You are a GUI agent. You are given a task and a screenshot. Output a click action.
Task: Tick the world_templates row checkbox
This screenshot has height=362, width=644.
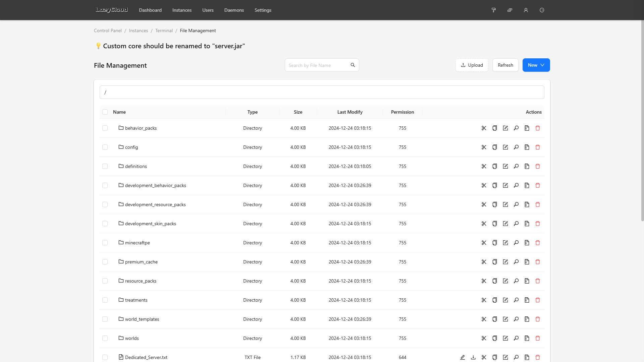coord(105,319)
